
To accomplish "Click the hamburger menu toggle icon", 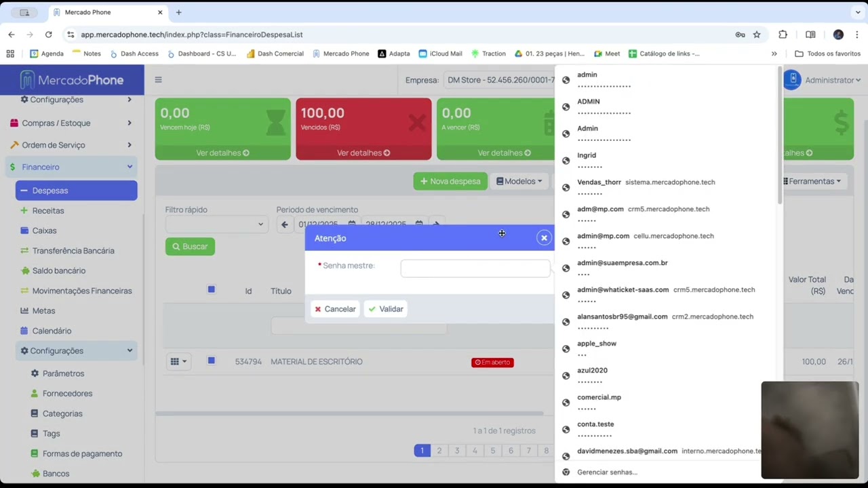I will [158, 80].
